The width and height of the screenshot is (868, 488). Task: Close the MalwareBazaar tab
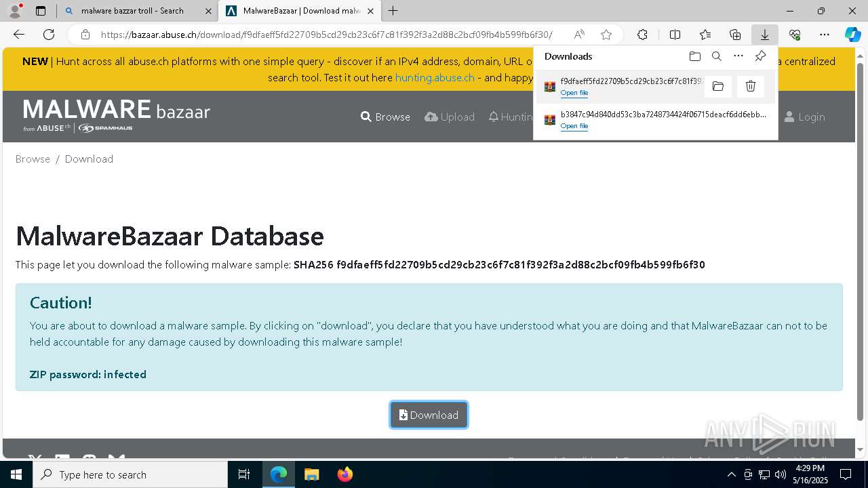point(370,11)
